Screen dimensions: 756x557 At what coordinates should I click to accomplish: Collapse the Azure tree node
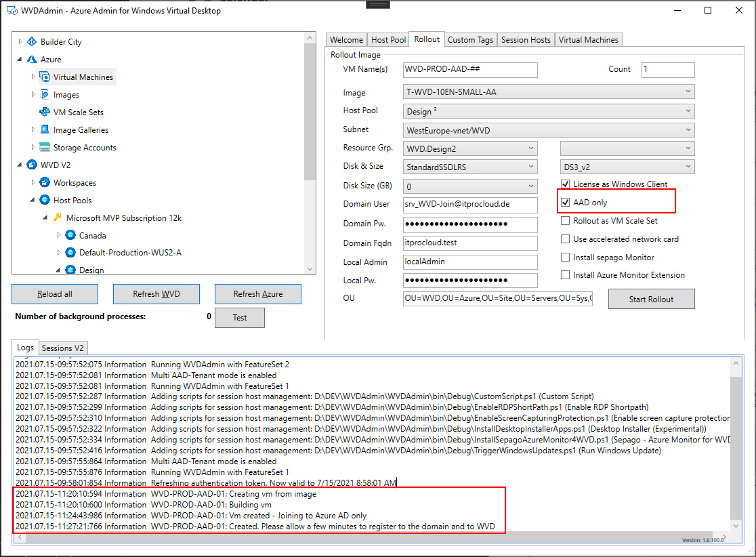tap(20, 60)
